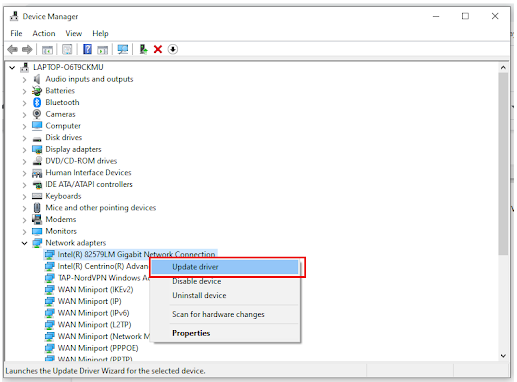This screenshot has height=382, width=517.
Task: Click the Update device driver toolbar icon
Action: (x=143, y=49)
